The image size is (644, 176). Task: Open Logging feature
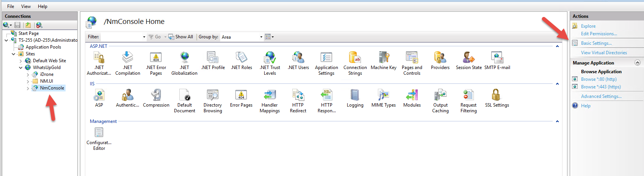[x=355, y=98]
